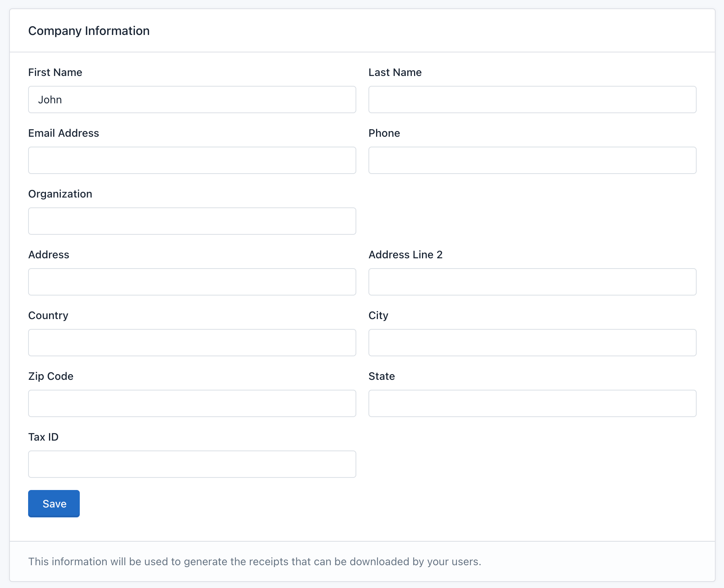Click the Email Address label

click(63, 133)
